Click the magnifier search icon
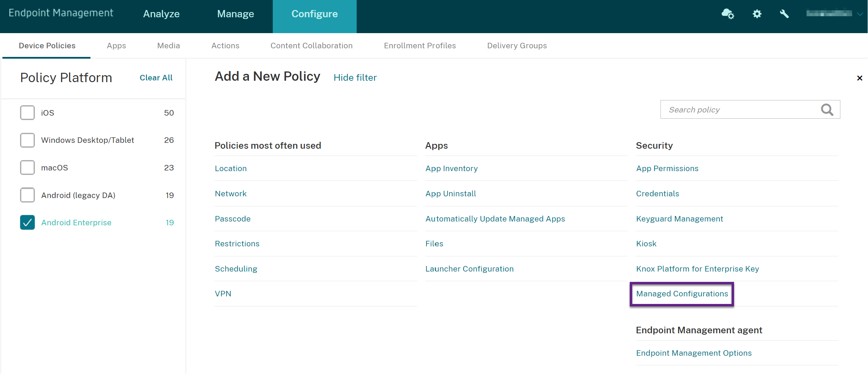 tap(827, 110)
